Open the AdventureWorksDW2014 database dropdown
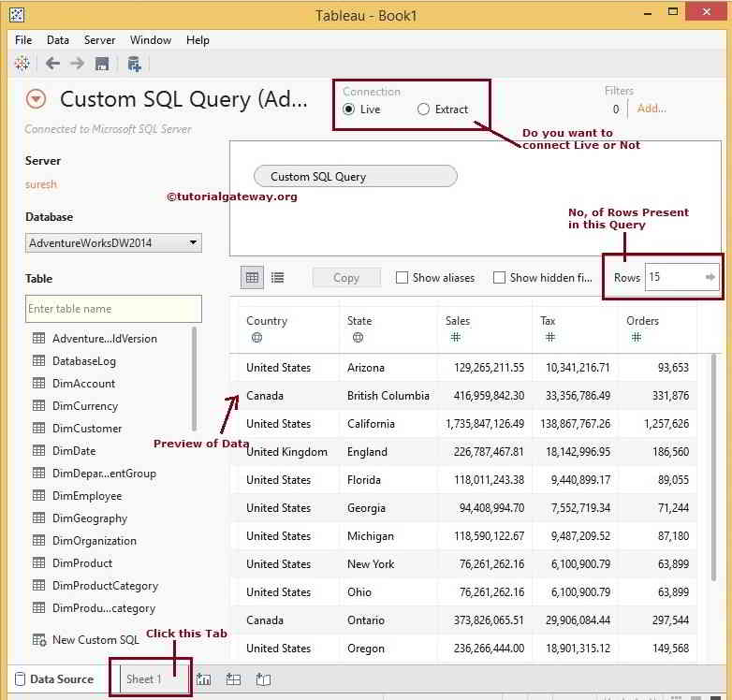This screenshot has width=732, height=700. (x=113, y=242)
